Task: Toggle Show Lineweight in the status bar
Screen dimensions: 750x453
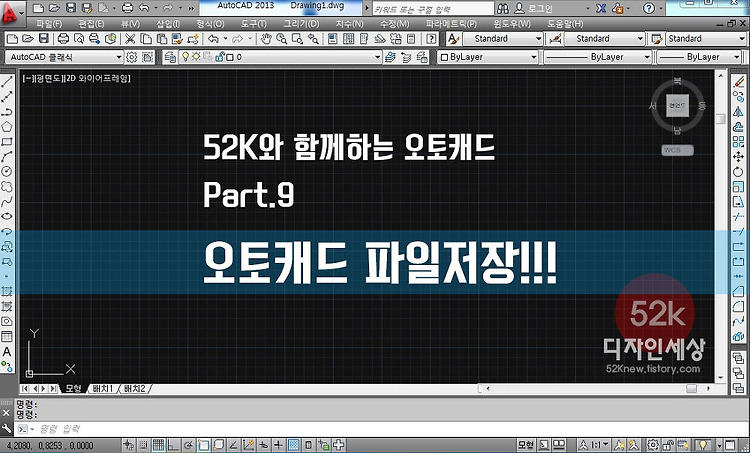Action: (278, 445)
